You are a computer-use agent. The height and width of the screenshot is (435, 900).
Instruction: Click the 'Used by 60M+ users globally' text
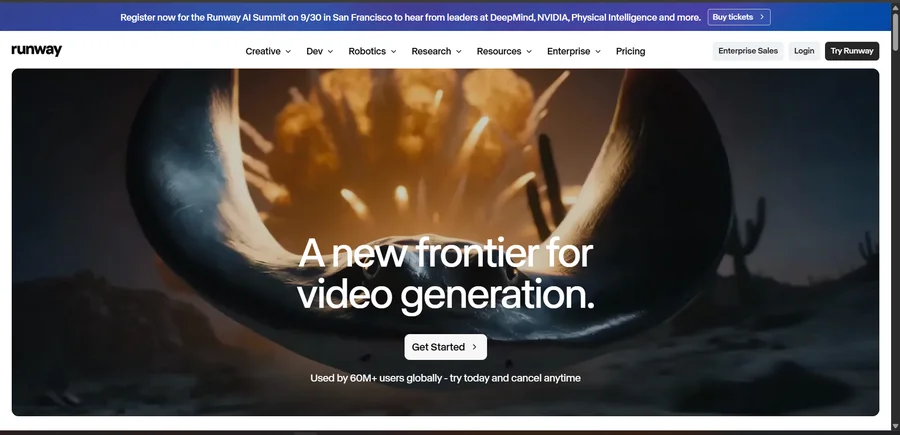point(445,378)
